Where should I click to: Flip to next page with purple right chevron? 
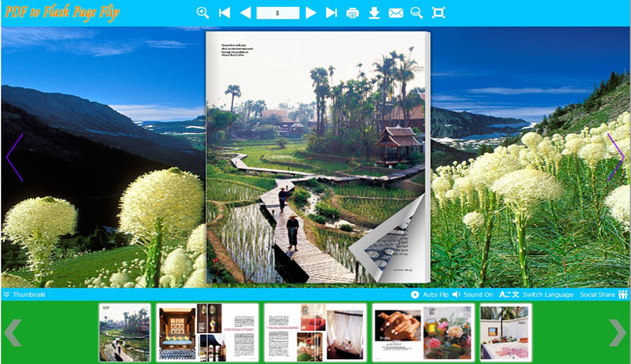point(615,157)
